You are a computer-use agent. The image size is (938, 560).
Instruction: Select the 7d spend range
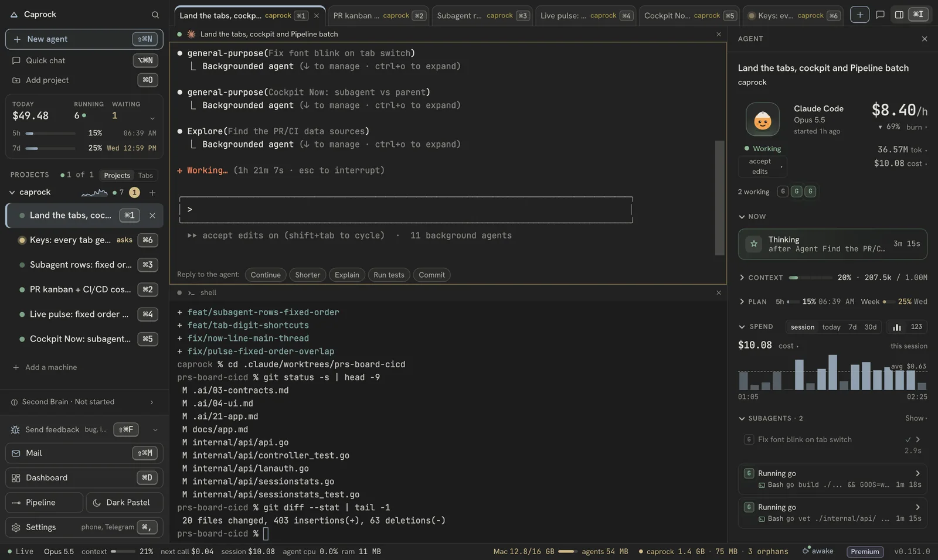852,327
